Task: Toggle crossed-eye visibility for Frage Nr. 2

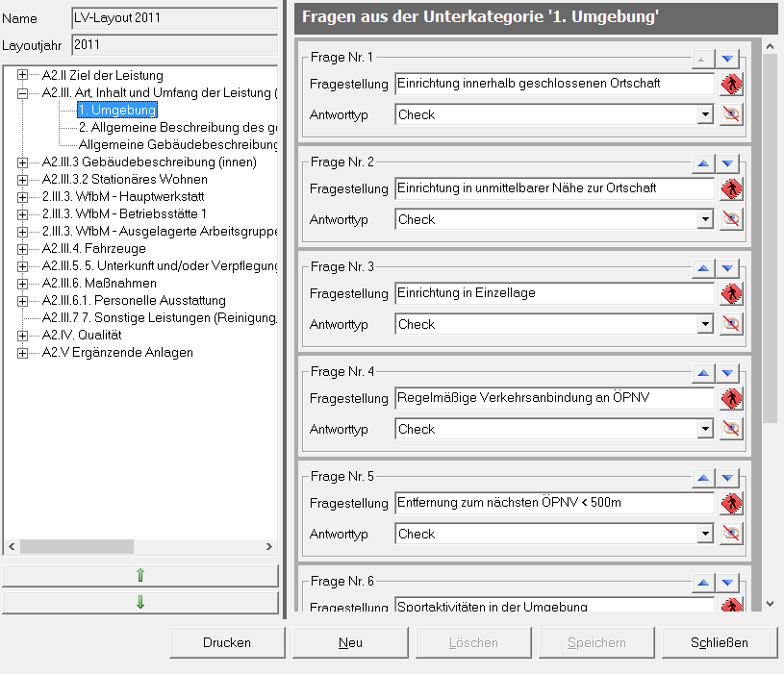Action: point(732,220)
